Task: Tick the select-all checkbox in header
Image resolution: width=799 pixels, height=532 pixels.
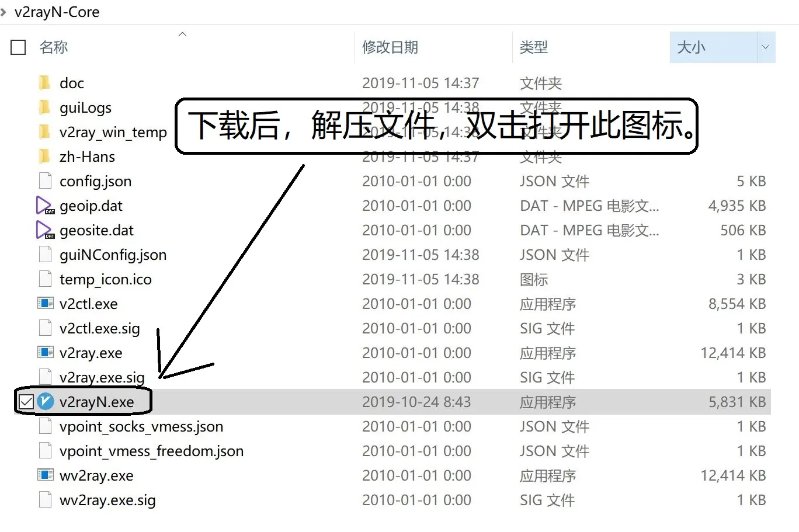Action: point(19,47)
